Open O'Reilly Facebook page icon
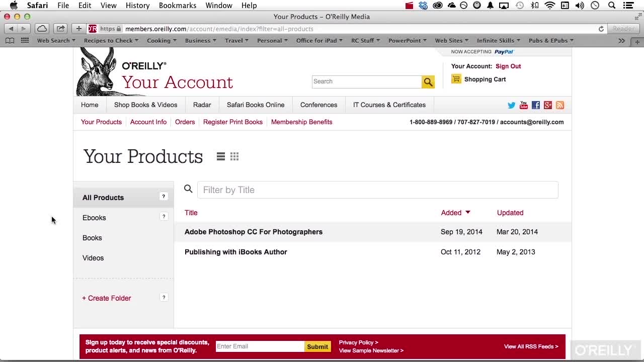Viewport: 644px width, 362px height. [536, 105]
